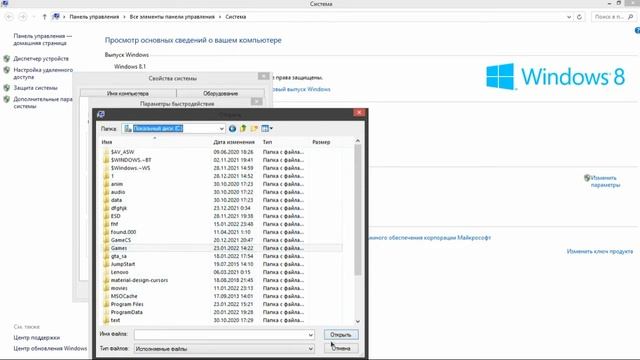The height and width of the screenshot is (360, 640).
Task: Select the gta_sa folder
Action: coord(118,256)
